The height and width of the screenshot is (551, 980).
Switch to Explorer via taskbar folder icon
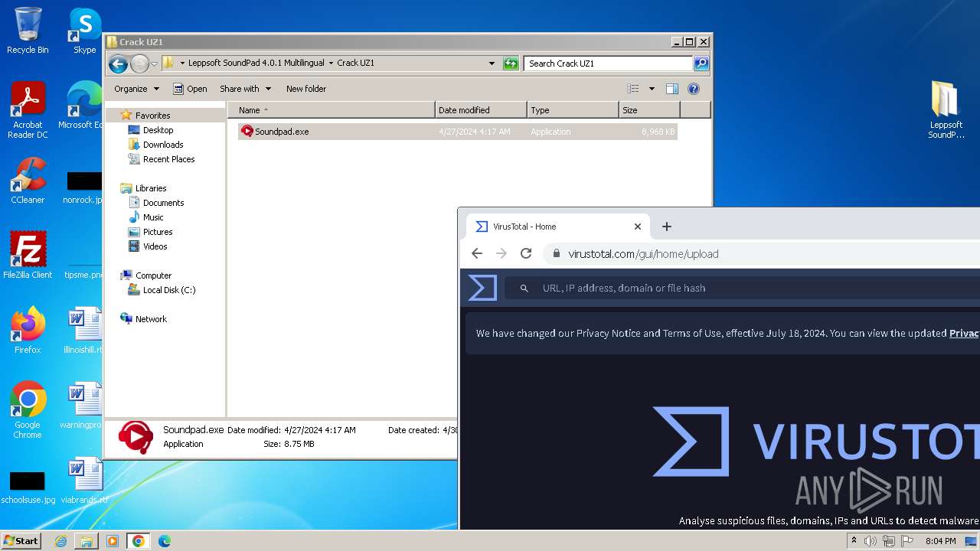pyautogui.click(x=87, y=541)
